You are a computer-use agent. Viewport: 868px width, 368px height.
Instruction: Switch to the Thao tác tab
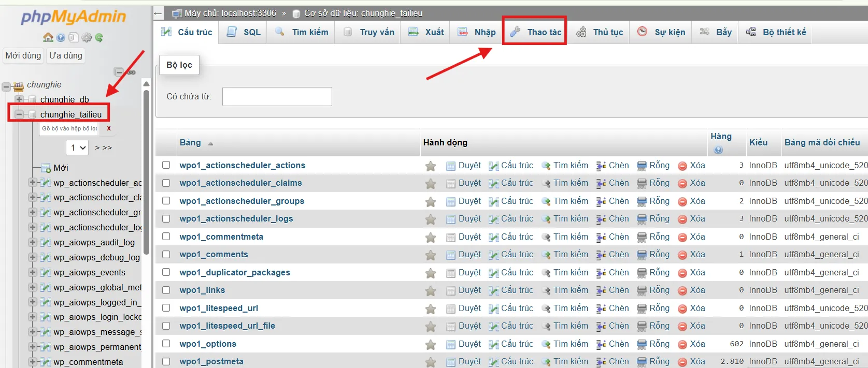[535, 32]
